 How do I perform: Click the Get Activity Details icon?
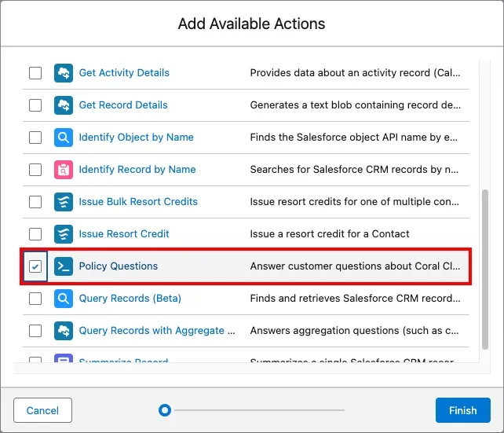pyautogui.click(x=64, y=73)
